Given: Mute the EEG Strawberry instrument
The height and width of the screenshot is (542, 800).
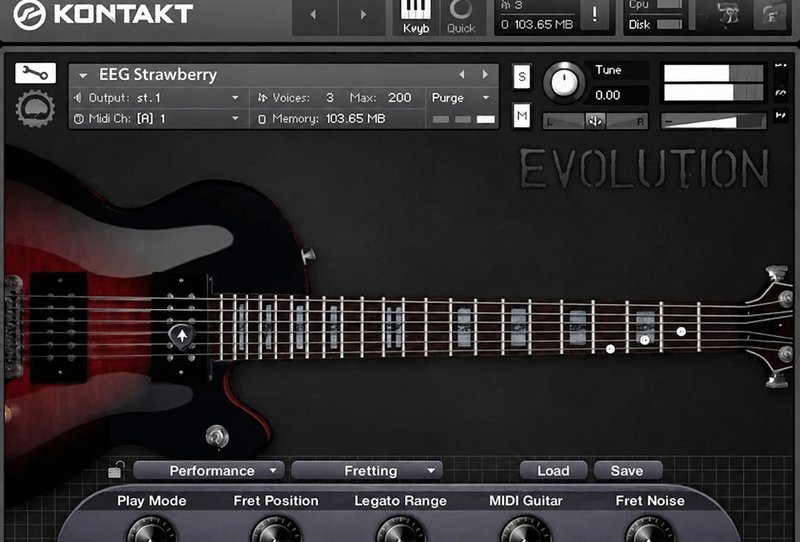Looking at the screenshot, I should pos(521,115).
